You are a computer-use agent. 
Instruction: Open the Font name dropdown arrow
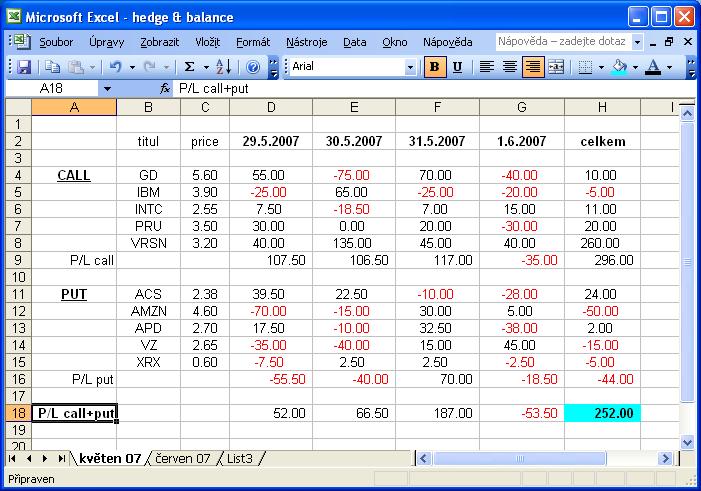pyautogui.click(x=410, y=67)
